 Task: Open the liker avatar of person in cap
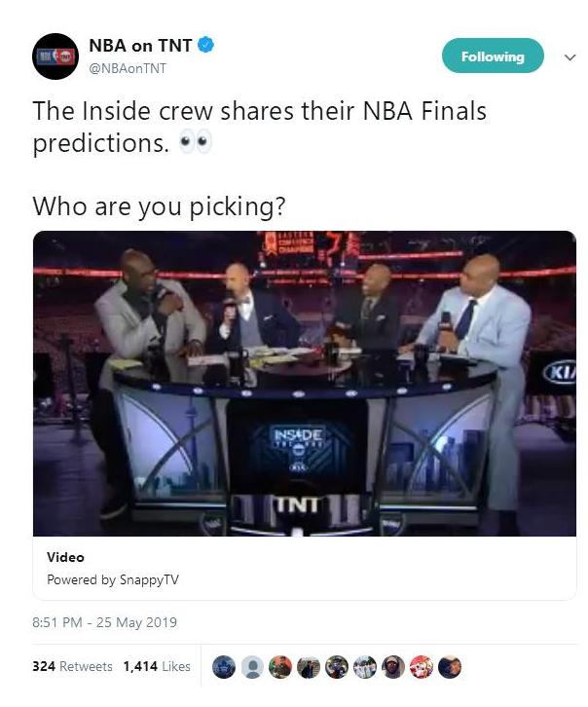click(x=393, y=667)
